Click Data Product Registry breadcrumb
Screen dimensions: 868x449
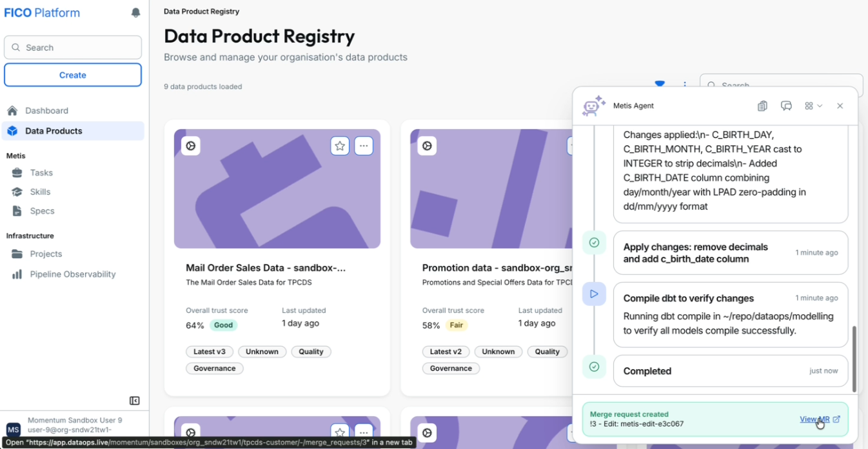(x=201, y=12)
